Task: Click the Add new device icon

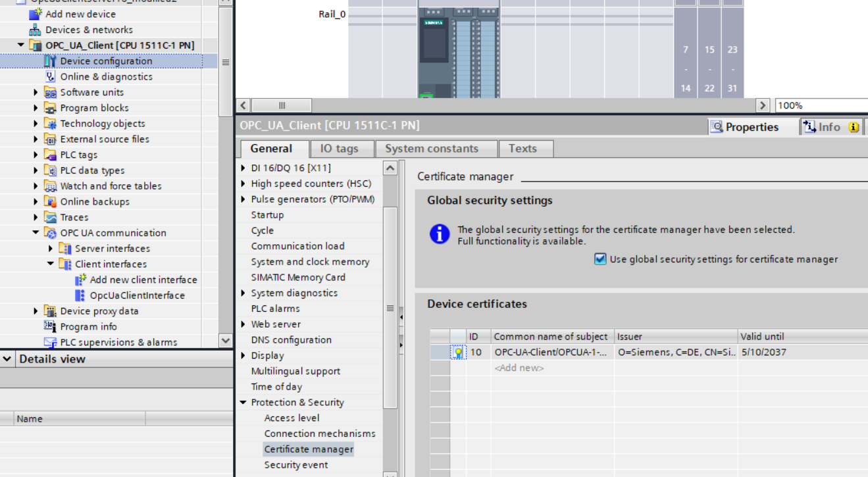Action: point(35,14)
